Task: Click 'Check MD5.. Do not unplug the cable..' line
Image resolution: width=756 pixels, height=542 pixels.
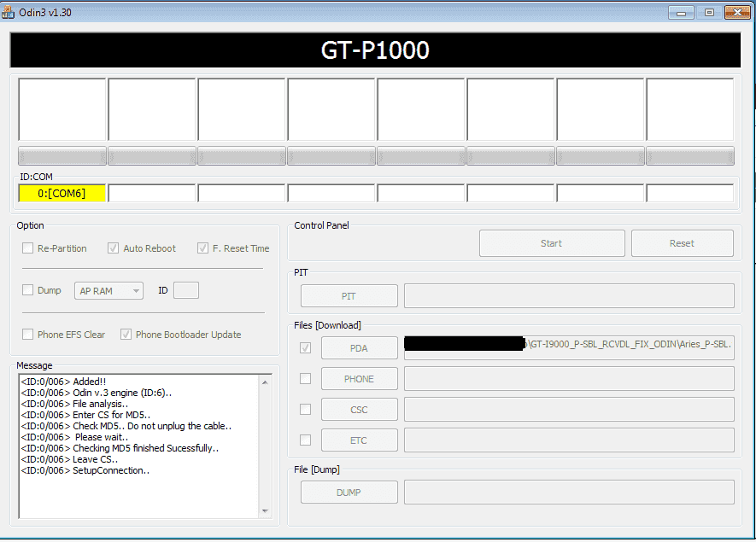Action: click(x=126, y=426)
